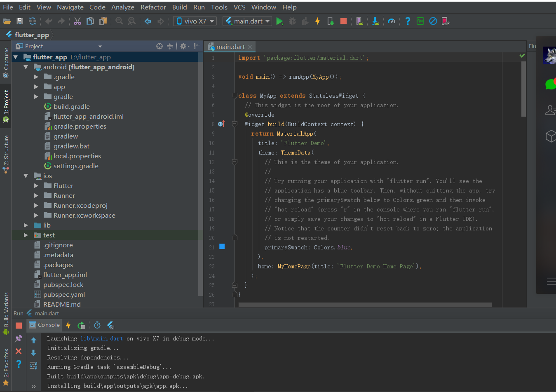The width and height of the screenshot is (556, 392).
Task: Fold the MyApp class at gutter
Action: [235, 96]
